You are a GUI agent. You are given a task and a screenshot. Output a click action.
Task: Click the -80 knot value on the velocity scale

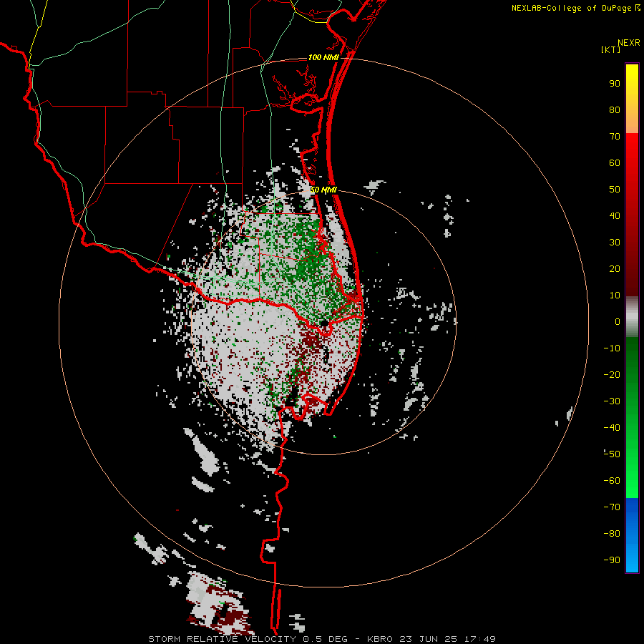612,534
